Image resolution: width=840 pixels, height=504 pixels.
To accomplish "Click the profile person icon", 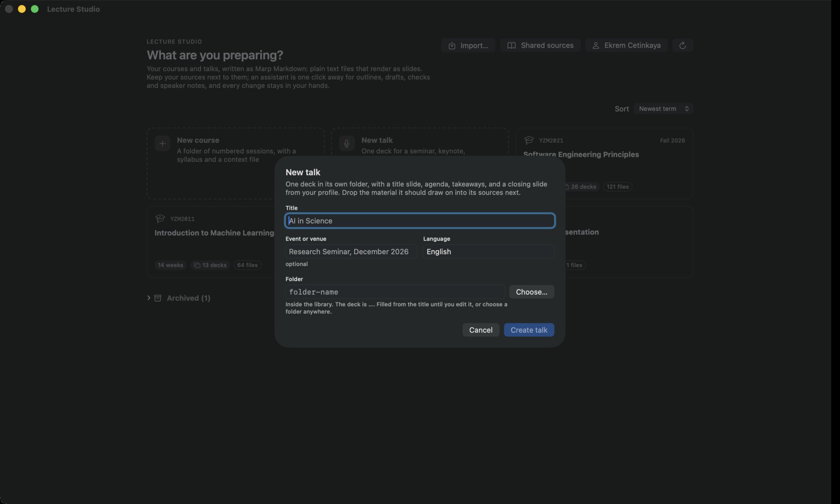I will (596, 45).
